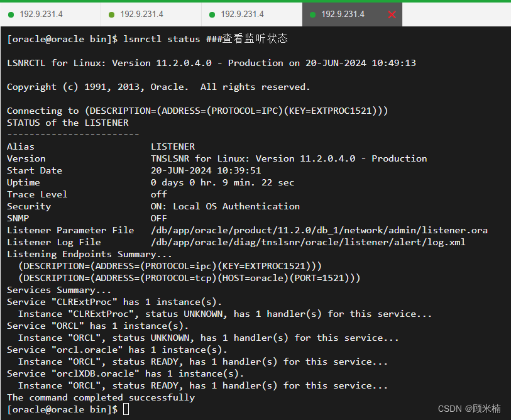Click the terminal cursor at the bottom prompt
The image size is (511, 420).
pyautogui.click(x=126, y=409)
